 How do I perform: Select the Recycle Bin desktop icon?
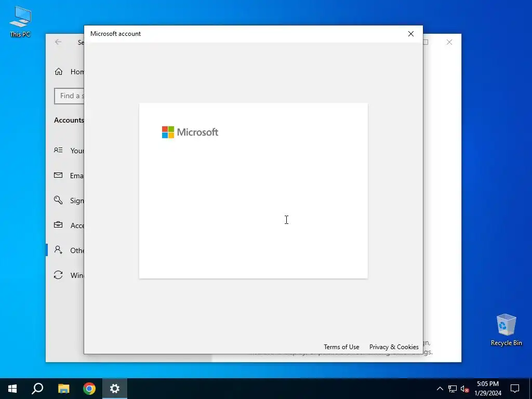click(x=506, y=330)
